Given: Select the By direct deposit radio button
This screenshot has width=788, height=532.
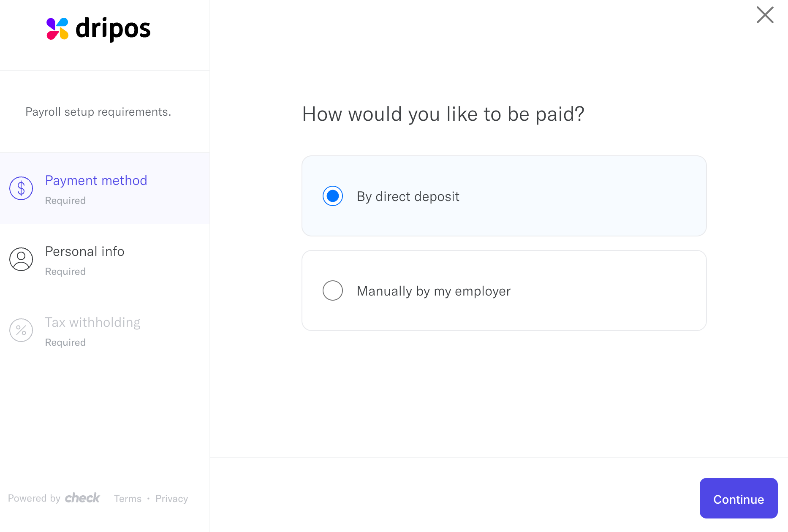Looking at the screenshot, I should pos(333,196).
